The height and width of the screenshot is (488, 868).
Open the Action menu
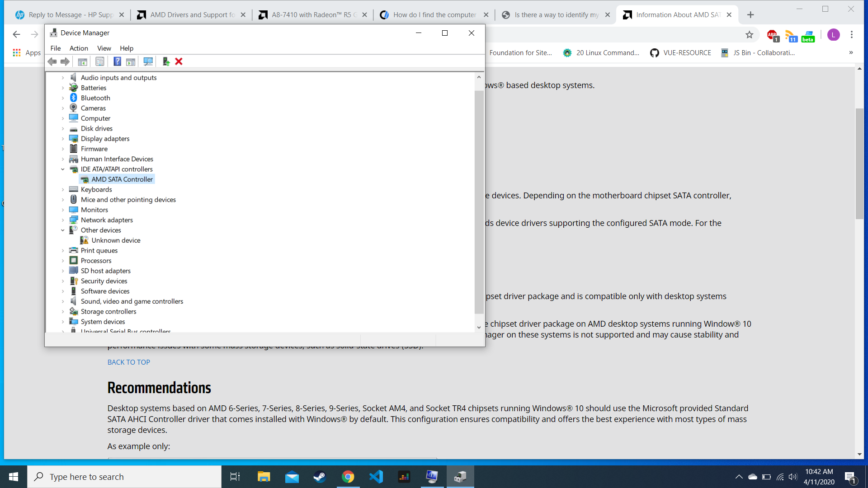click(x=79, y=48)
